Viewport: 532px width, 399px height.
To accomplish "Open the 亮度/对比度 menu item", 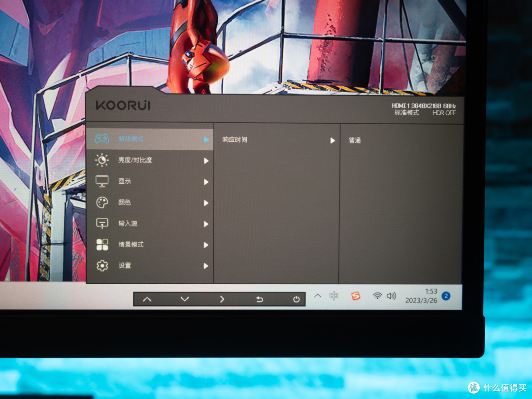I will 150,160.
